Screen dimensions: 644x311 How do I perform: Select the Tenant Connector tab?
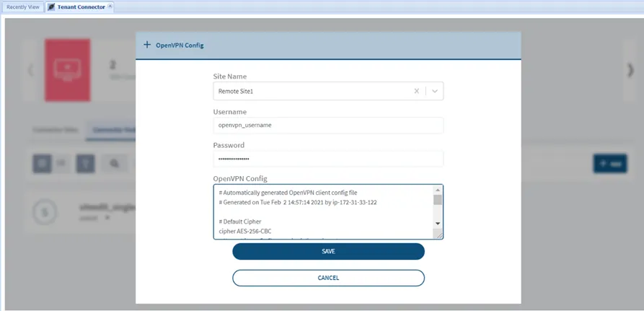pyautogui.click(x=81, y=7)
